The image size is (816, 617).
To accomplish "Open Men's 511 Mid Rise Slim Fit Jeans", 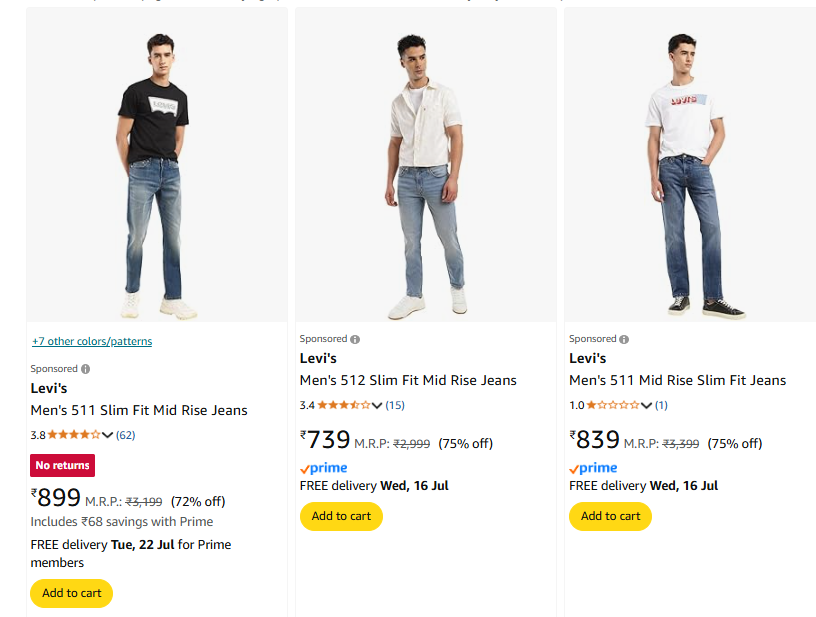I will [677, 380].
